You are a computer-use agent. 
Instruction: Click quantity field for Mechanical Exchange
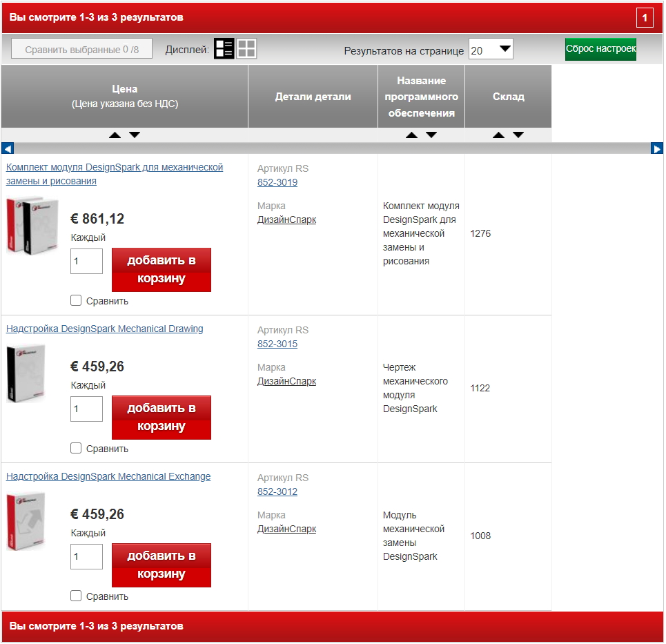coord(87,557)
